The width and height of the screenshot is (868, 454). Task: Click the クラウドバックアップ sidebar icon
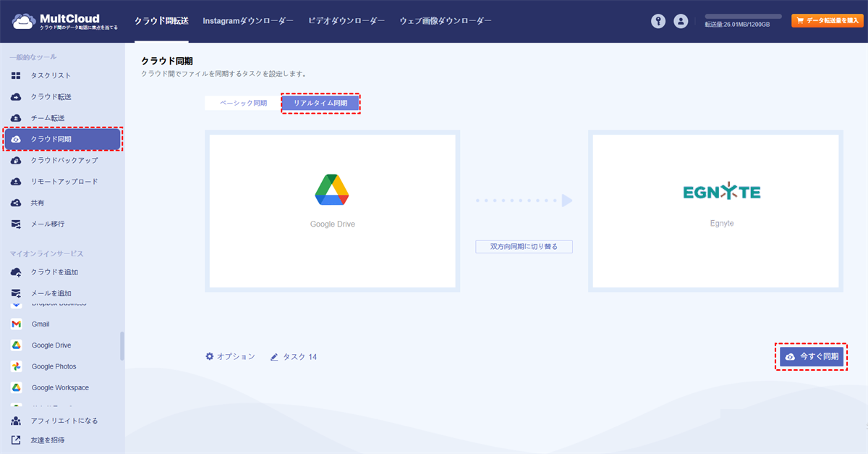coord(16,160)
